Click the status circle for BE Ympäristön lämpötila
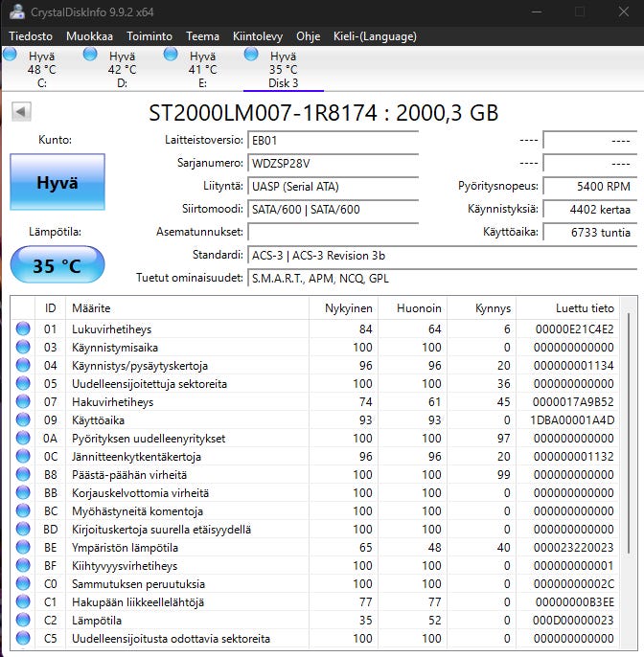Image resolution: width=644 pixels, height=657 pixels. pyautogui.click(x=23, y=547)
